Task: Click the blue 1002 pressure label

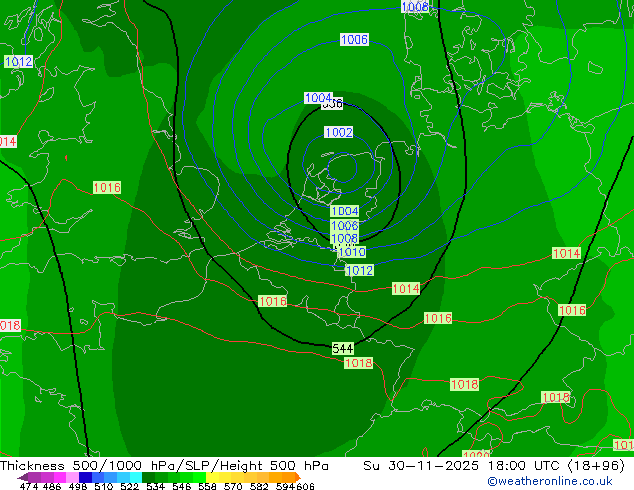Action: click(x=339, y=132)
